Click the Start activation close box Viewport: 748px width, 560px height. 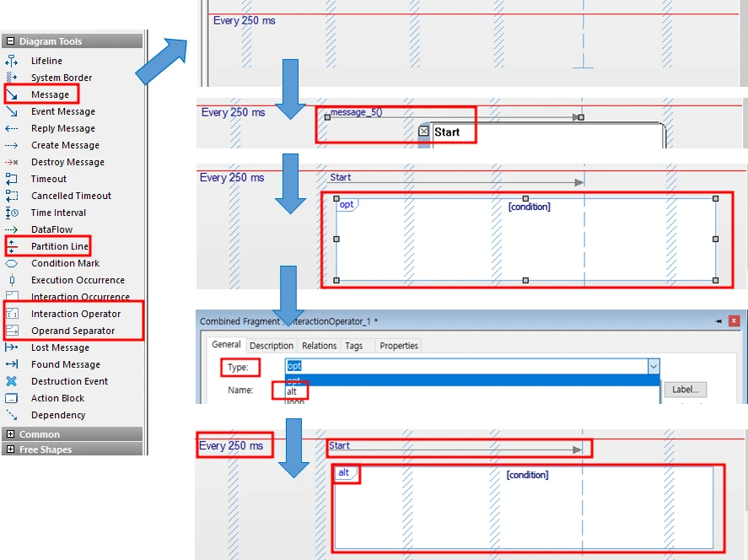point(423,132)
